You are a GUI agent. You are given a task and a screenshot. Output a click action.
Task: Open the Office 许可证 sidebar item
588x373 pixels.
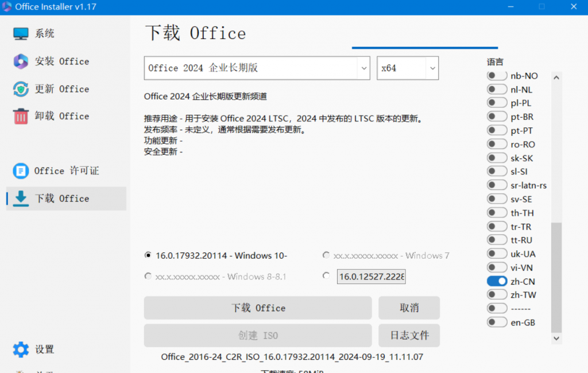66,171
